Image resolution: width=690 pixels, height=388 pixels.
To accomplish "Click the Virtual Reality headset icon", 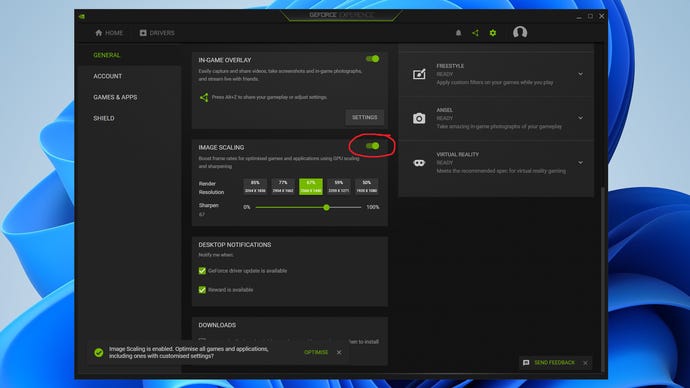I will [419, 163].
